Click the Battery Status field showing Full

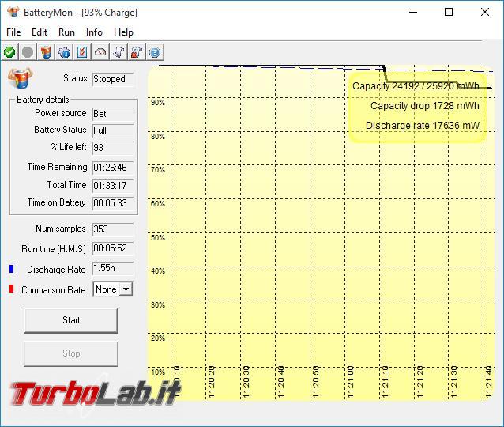113,130
